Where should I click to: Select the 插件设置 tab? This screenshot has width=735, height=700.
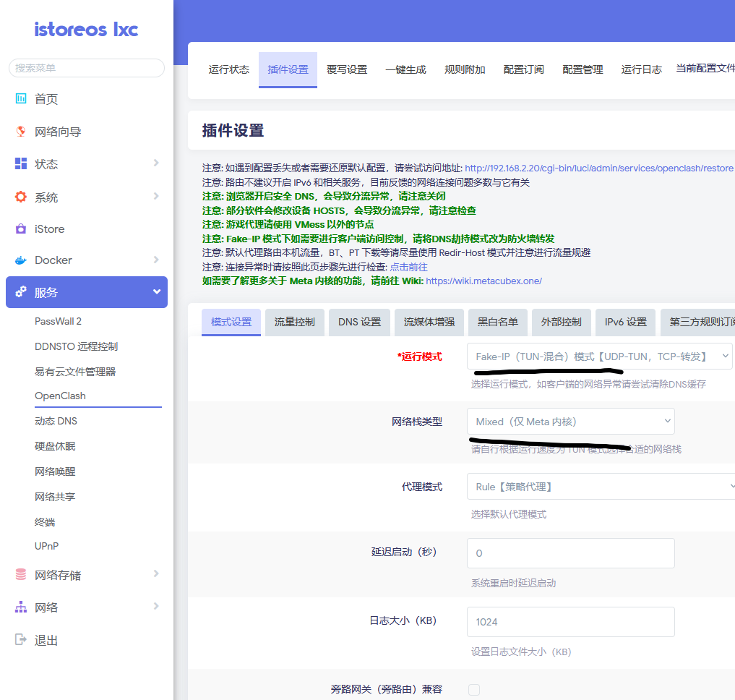288,70
